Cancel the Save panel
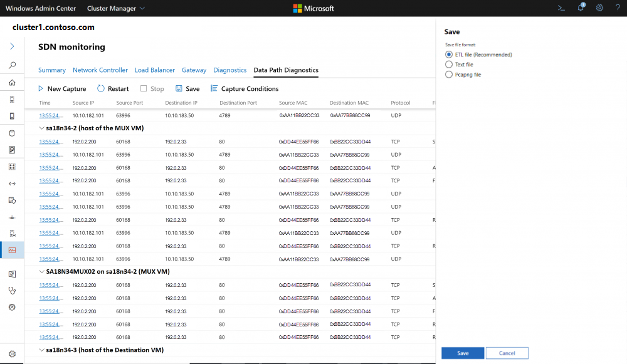This screenshot has width=627, height=364. pyautogui.click(x=507, y=353)
